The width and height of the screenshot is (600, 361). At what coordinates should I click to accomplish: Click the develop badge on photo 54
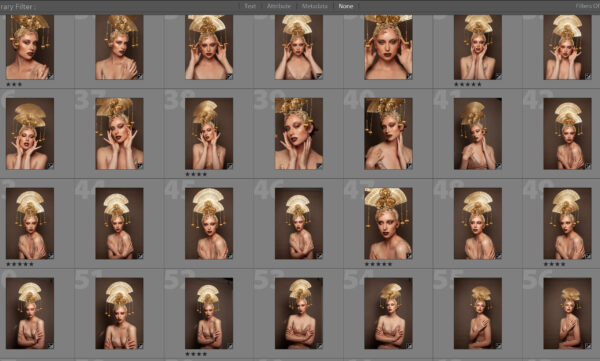click(x=409, y=346)
